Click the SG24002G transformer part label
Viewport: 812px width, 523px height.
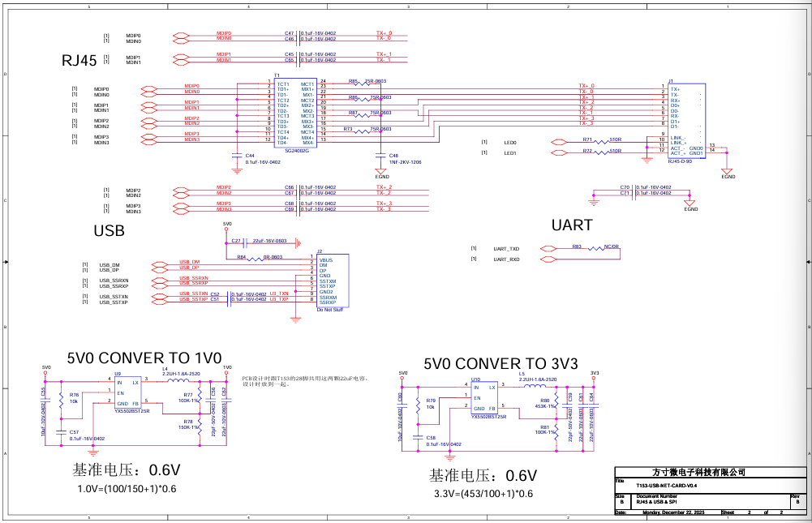pyautogui.click(x=297, y=151)
